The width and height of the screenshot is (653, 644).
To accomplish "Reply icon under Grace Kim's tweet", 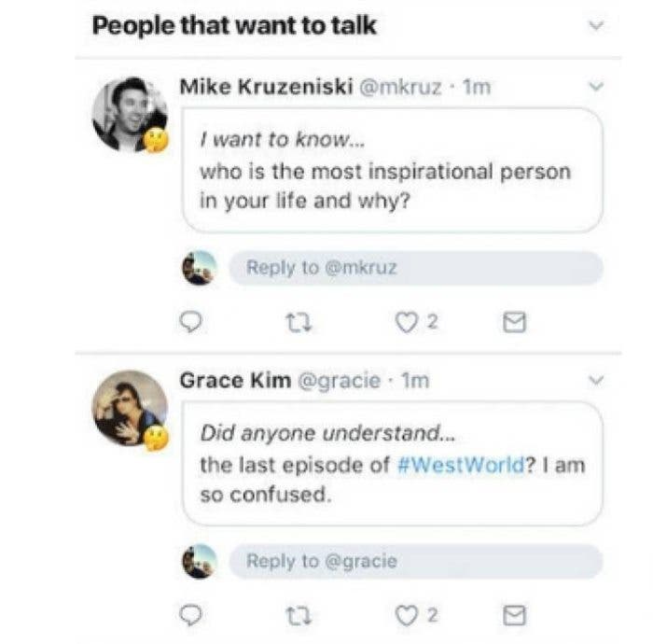I will coord(190,615).
